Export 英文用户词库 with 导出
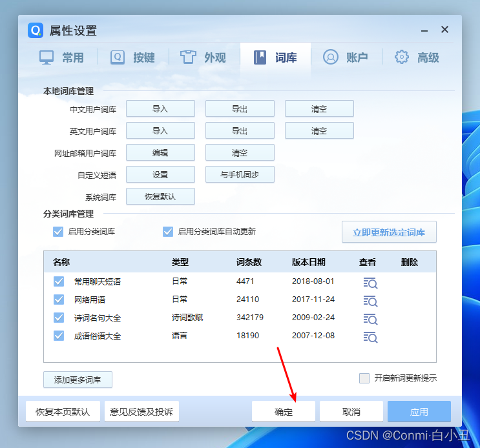 tap(240, 130)
